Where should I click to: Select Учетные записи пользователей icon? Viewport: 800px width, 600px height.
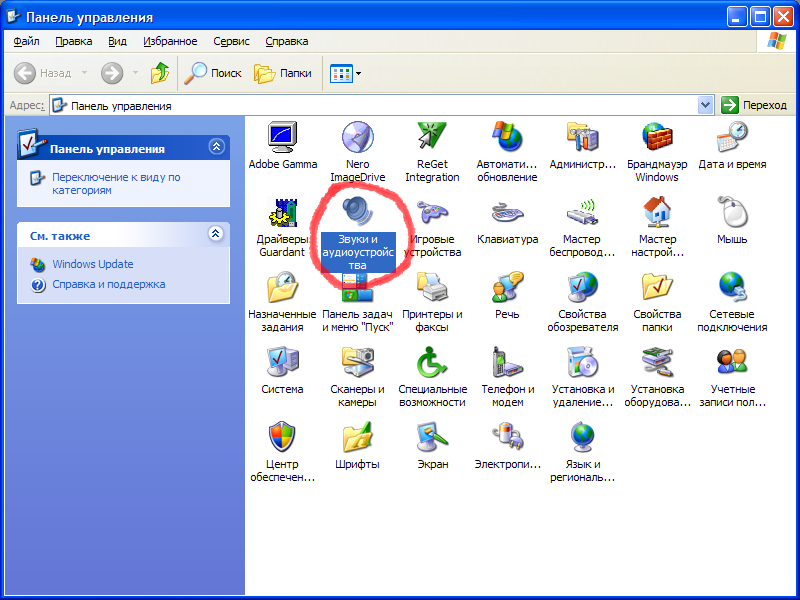coord(732,362)
